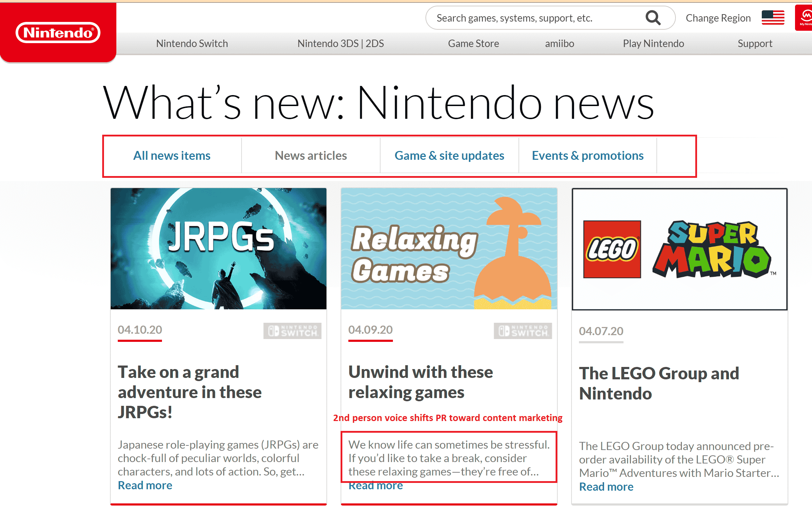Click Read more under JRPGs article
This screenshot has width=812, height=508.
(145, 485)
